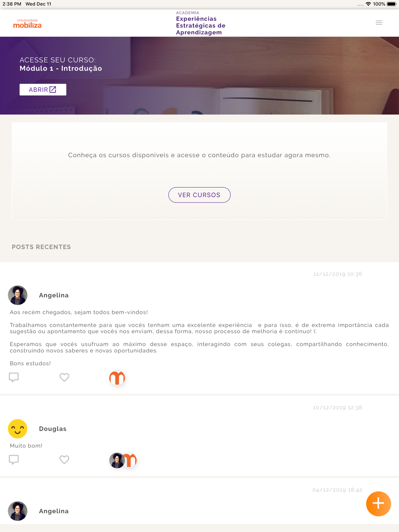Tap the orange plus floating button
The image size is (399, 532).
pyautogui.click(x=378, y=504)
